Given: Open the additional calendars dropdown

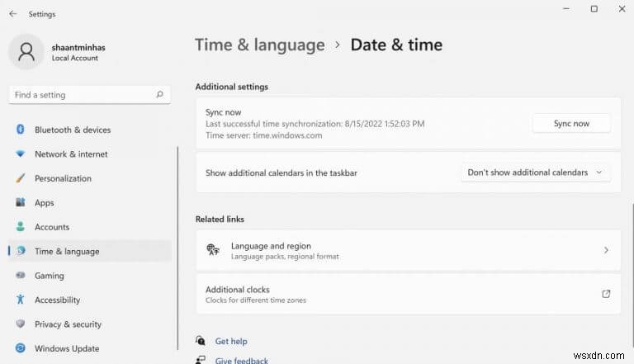Looking at the screenshot, I should (535, 173).
